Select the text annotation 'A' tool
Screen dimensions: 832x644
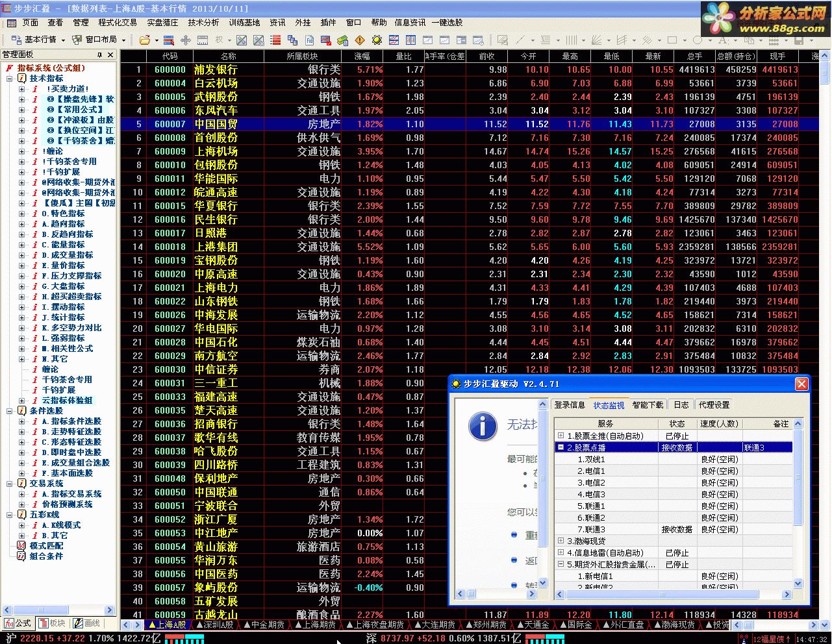coord(723,40)
